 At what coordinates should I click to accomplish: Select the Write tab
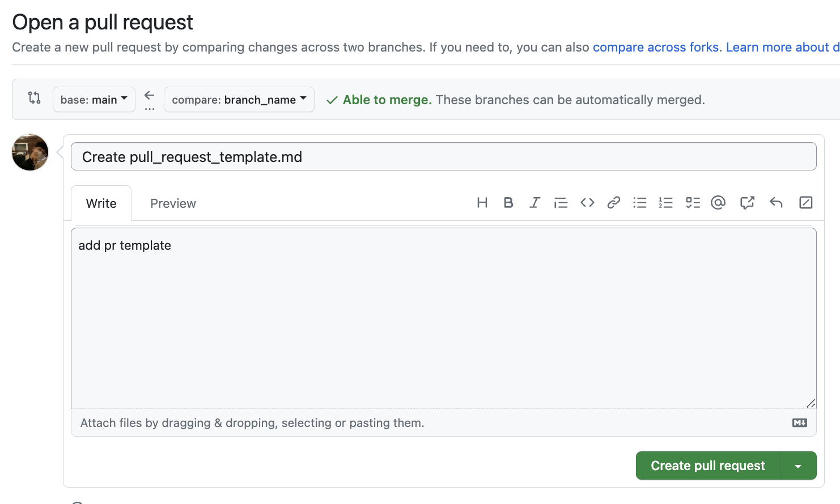pyautogui.click(x=101, y=204)
